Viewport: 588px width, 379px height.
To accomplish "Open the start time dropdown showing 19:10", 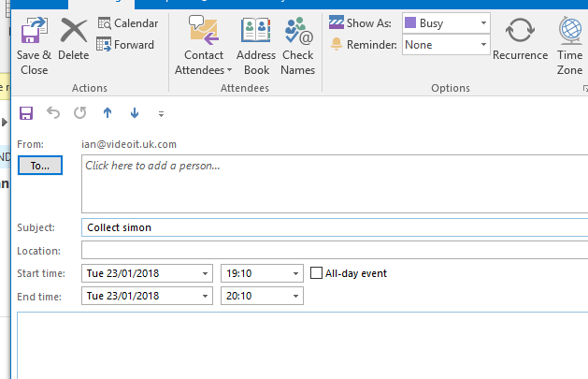I will pyautogui.click(x=296, y=273).
